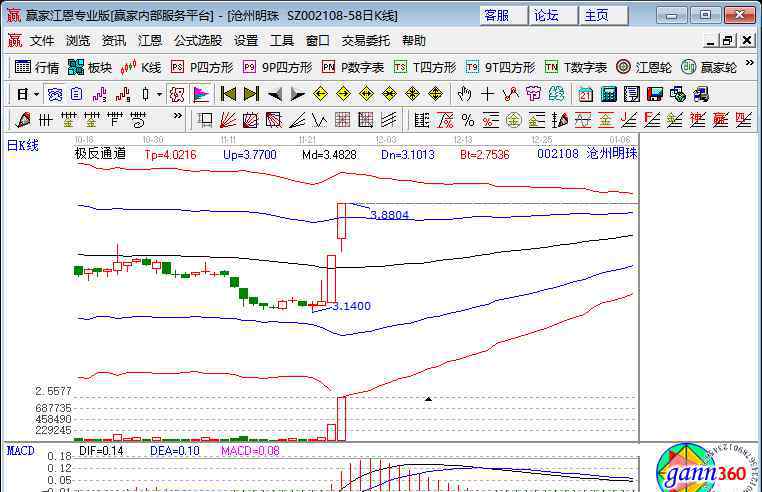Open the 交易委托 menu
Screen dimensions: 762x492
[366, 41]
